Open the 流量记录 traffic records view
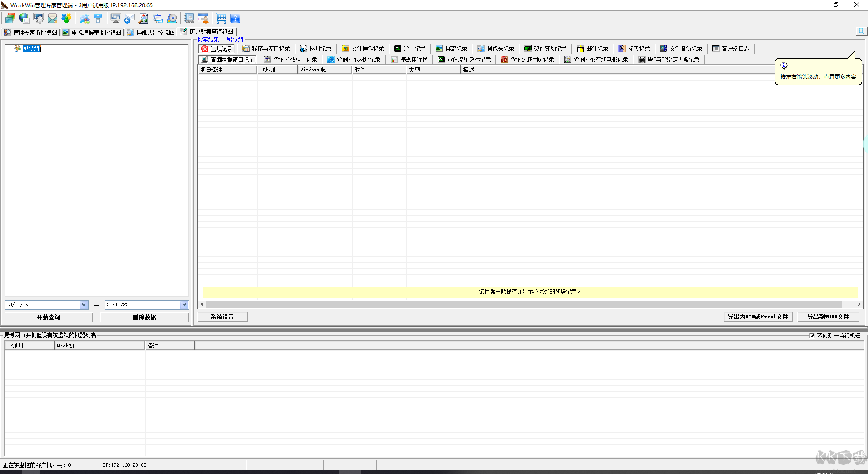 click(409, 48)
